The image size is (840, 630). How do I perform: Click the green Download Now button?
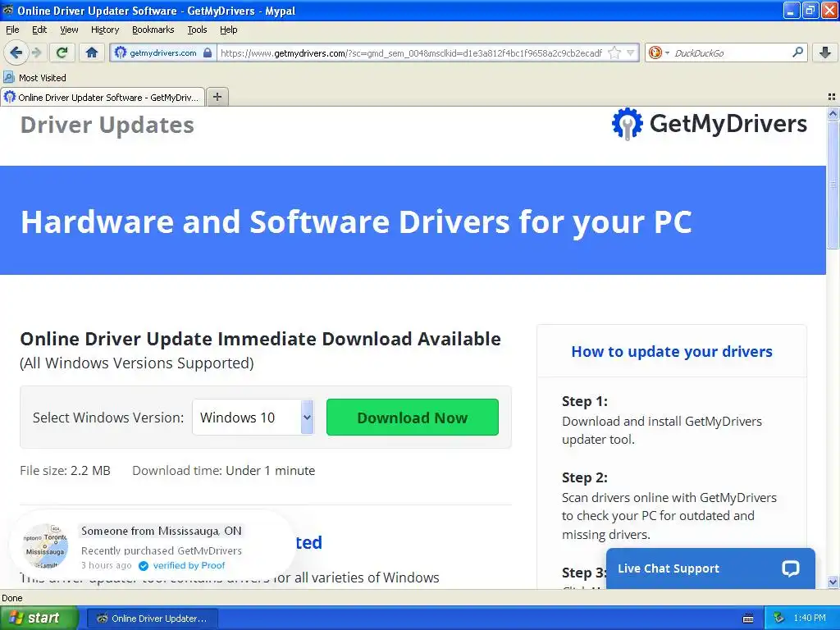click(412, 417)
